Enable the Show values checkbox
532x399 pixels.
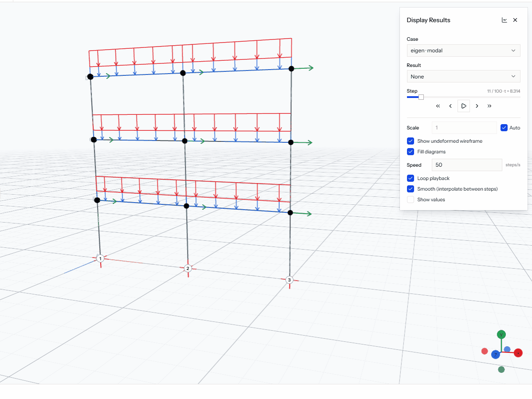411,199
